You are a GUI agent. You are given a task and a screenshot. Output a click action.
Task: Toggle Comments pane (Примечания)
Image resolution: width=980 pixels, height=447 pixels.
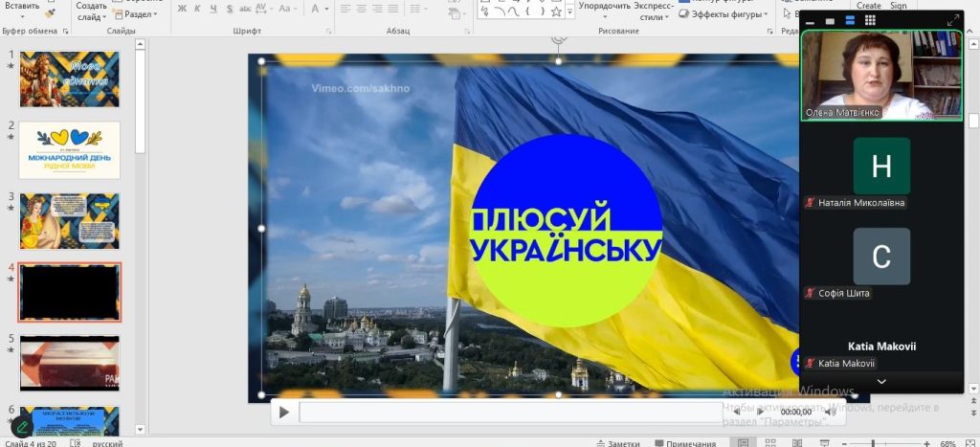[685, 443]
